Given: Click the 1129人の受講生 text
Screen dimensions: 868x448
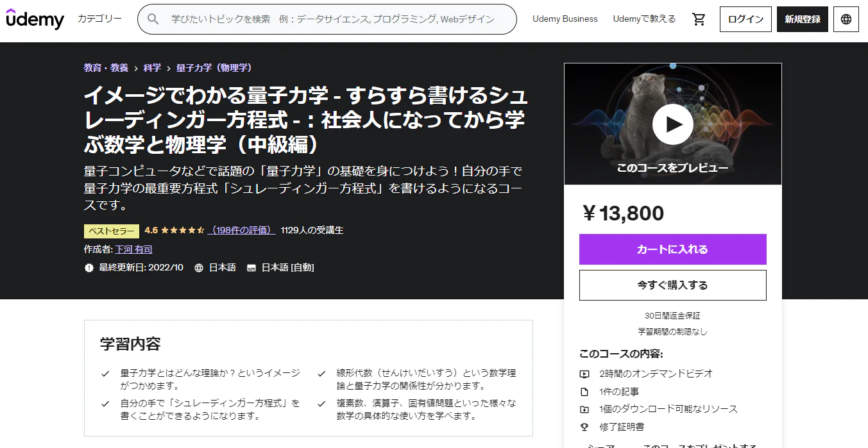Looking at the screenshot, I should click(x=312, y=230).
